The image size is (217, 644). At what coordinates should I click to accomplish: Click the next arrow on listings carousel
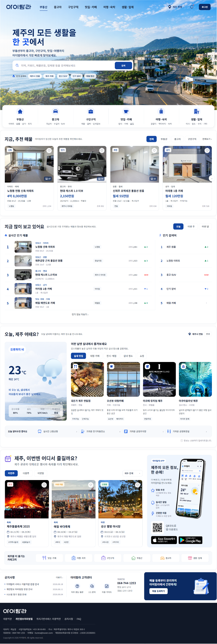pyautogui.click(x=212, y=178)
